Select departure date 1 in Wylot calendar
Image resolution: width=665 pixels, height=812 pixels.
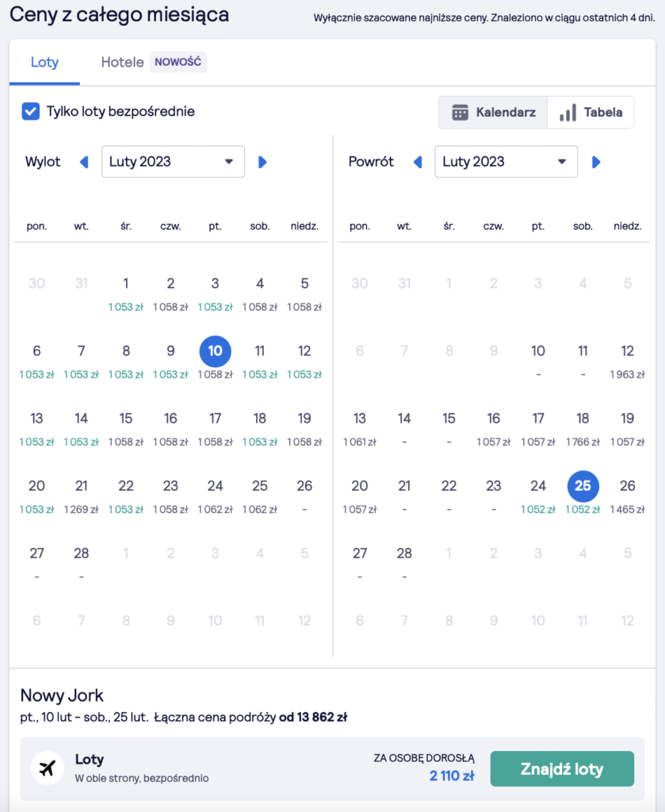pyautogui.click(x=125, y=292)
